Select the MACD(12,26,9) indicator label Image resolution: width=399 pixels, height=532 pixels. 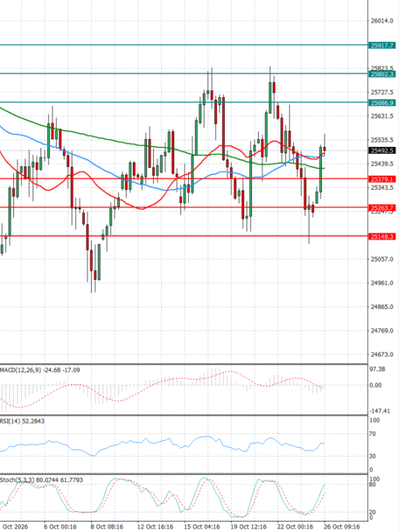(40, 370)
